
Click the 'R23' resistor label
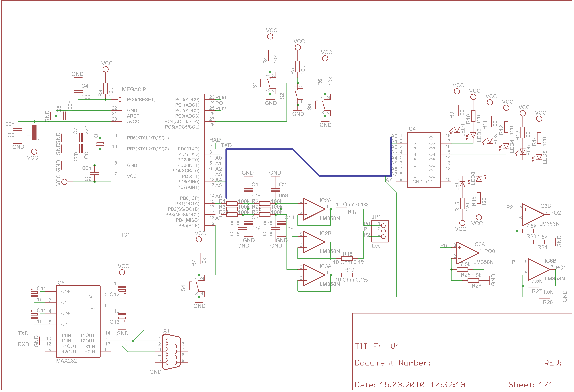click(x=531, y=236)
